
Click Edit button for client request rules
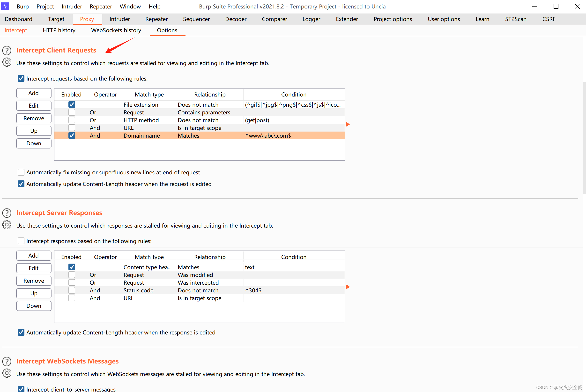(x=34, y=105)
